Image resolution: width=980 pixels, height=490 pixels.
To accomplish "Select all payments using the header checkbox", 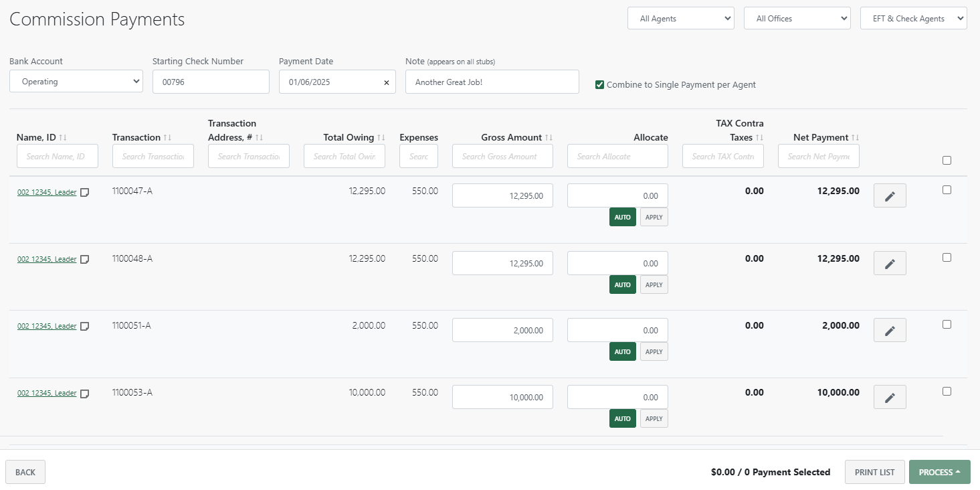I will click(x=947, y=160).
